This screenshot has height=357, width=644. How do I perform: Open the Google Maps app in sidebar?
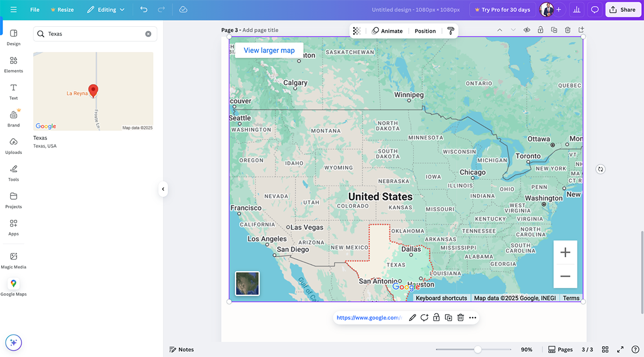click(13, 287)
